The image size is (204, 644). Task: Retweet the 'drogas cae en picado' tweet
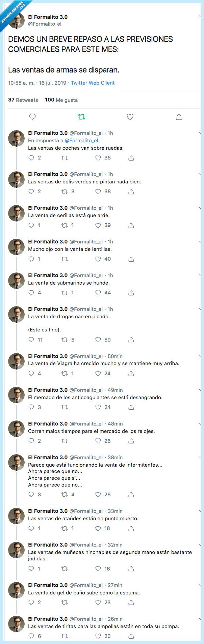pos(65,340)
